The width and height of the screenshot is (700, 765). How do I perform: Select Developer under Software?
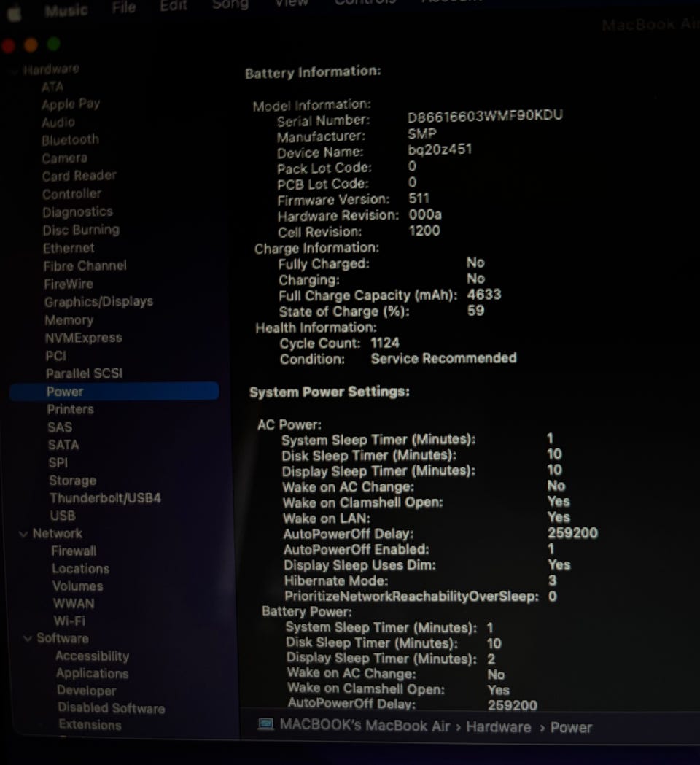(x=86, y=691)
